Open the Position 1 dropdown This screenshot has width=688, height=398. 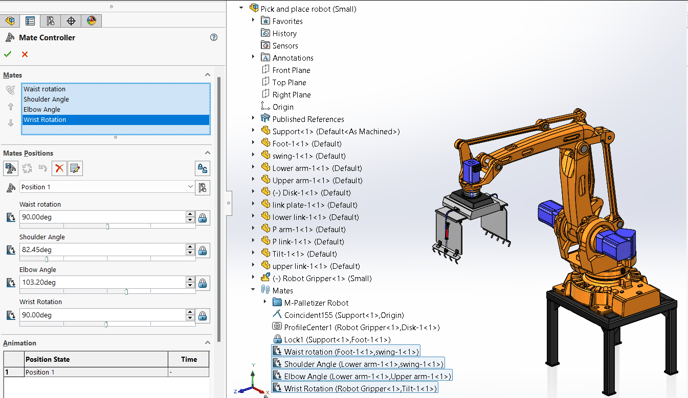pos(190,187)
